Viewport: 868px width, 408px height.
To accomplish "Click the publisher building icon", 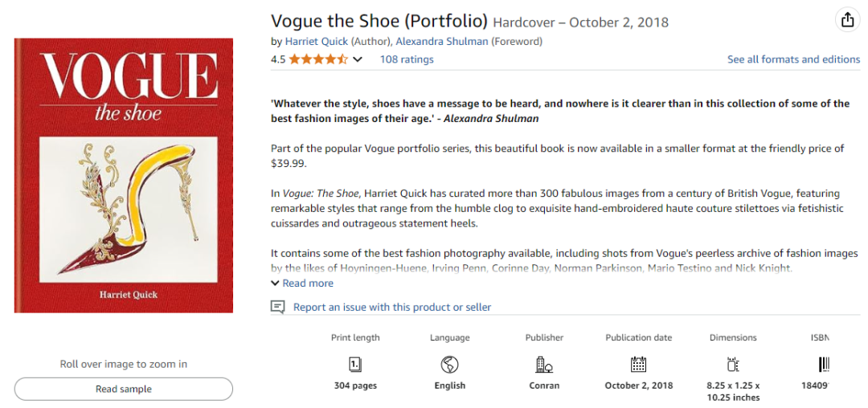I will point(544,365).
